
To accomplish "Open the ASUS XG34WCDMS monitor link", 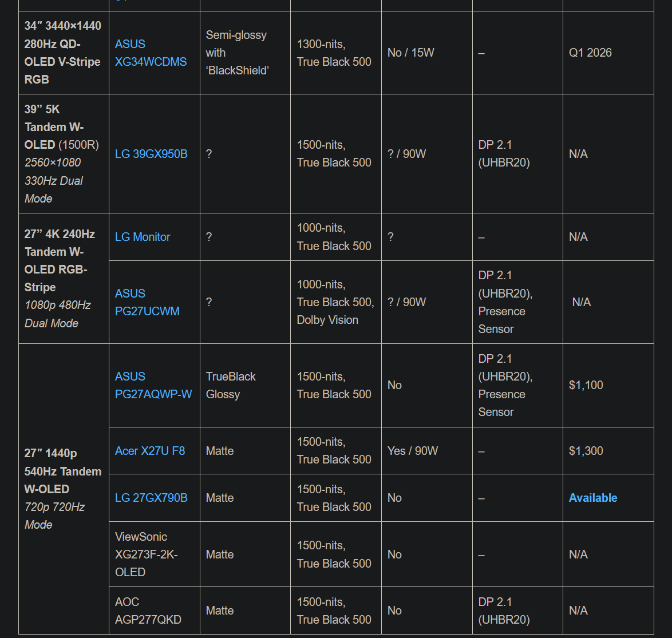I will [x=151, y=53].
